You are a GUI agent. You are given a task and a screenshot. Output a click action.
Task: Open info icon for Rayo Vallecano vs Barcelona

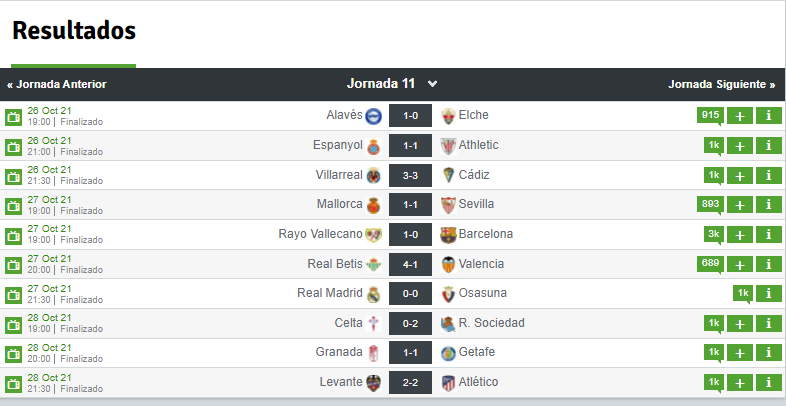pyautogui.click(x=768, y=234)
